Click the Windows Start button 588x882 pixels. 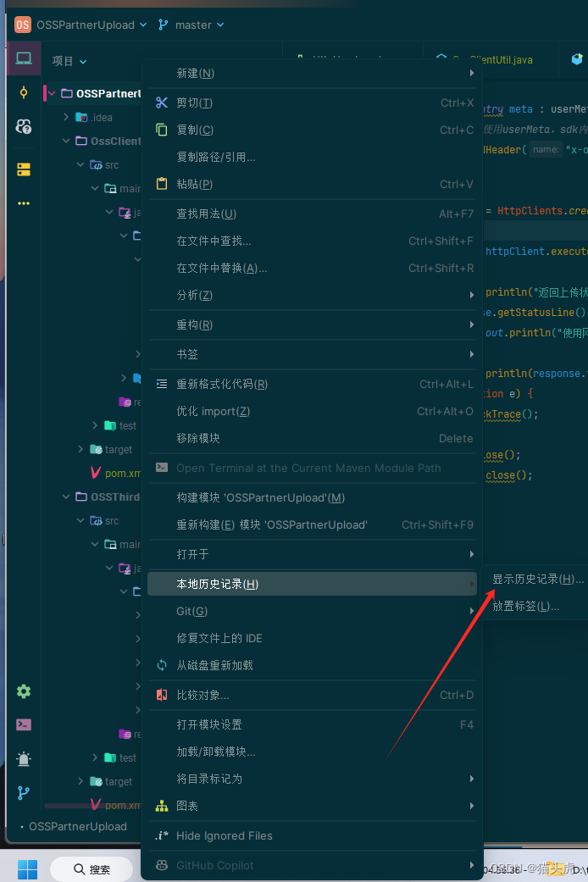(27, 869)
